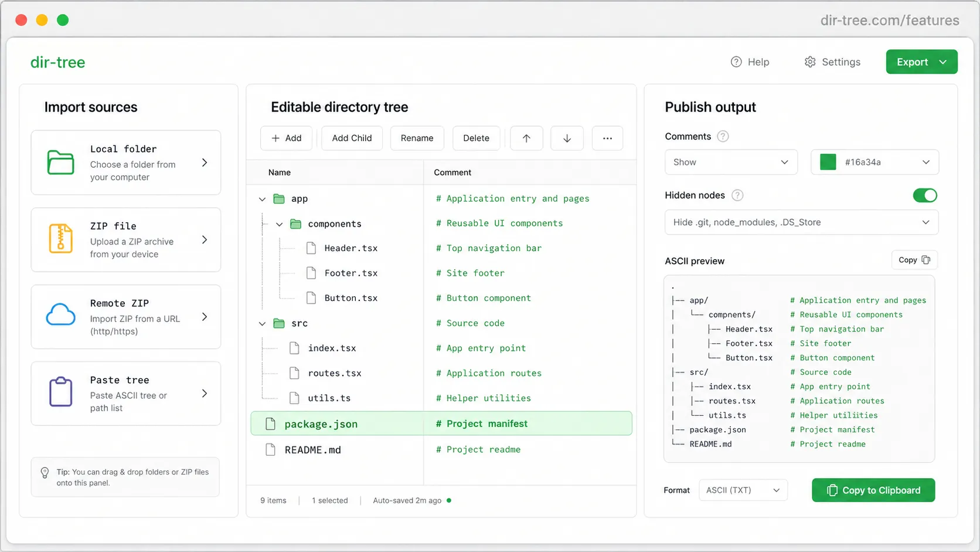Click Copy to Clipboard

click(x=873, y=490)
